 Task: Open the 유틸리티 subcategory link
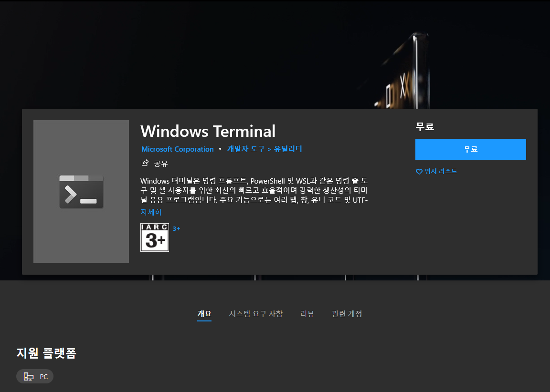click(x=287, y=149)
